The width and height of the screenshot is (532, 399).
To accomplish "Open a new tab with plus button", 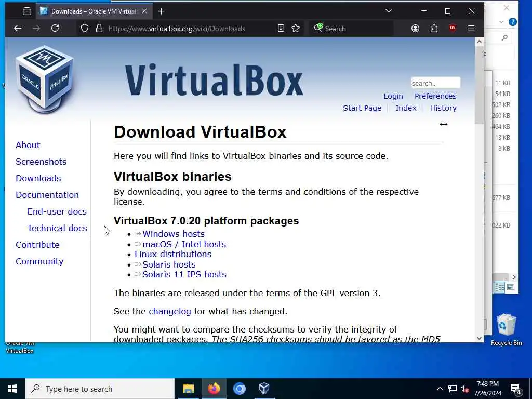I will click(x=162, y=11).
